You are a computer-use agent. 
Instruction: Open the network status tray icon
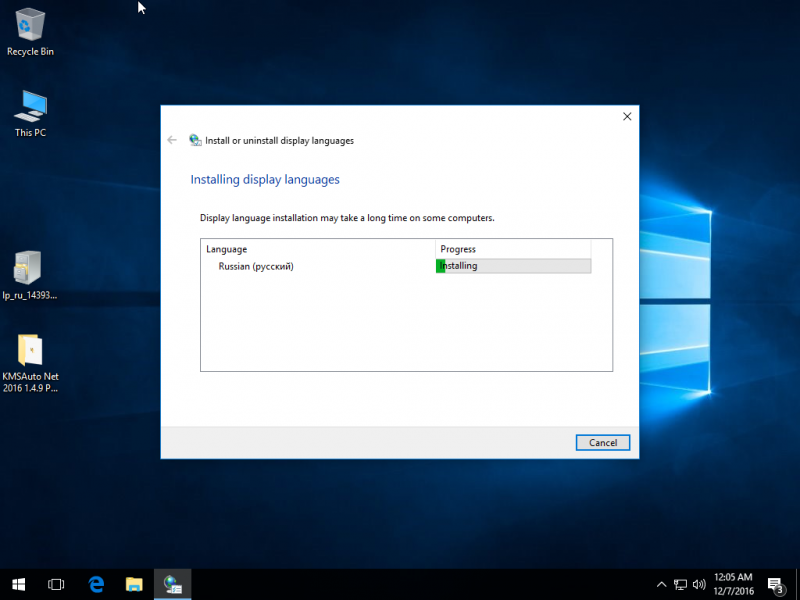pos(680,585)
